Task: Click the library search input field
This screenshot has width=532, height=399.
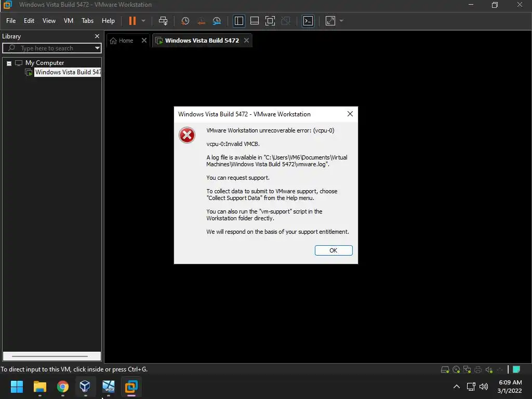Action: tap(50, 48)
